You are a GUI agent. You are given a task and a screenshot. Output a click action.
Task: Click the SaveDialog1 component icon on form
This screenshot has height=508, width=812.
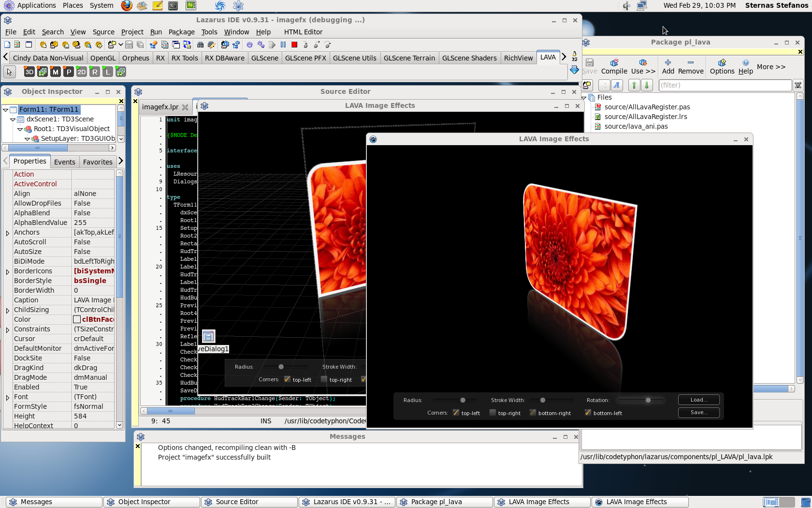click(208, 336)
